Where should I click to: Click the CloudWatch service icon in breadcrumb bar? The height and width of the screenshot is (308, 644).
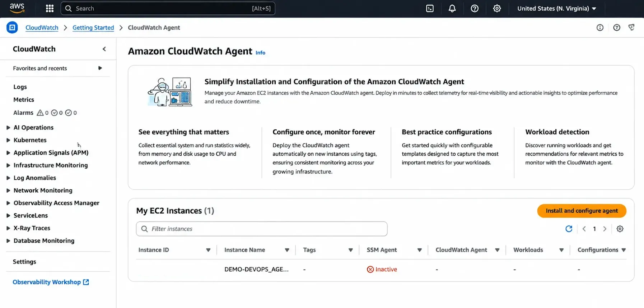12,27
